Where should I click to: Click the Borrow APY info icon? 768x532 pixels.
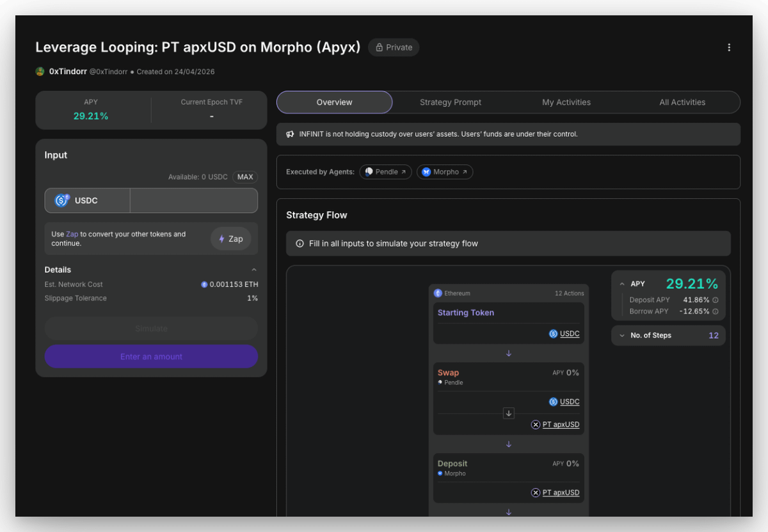point(716,311)
